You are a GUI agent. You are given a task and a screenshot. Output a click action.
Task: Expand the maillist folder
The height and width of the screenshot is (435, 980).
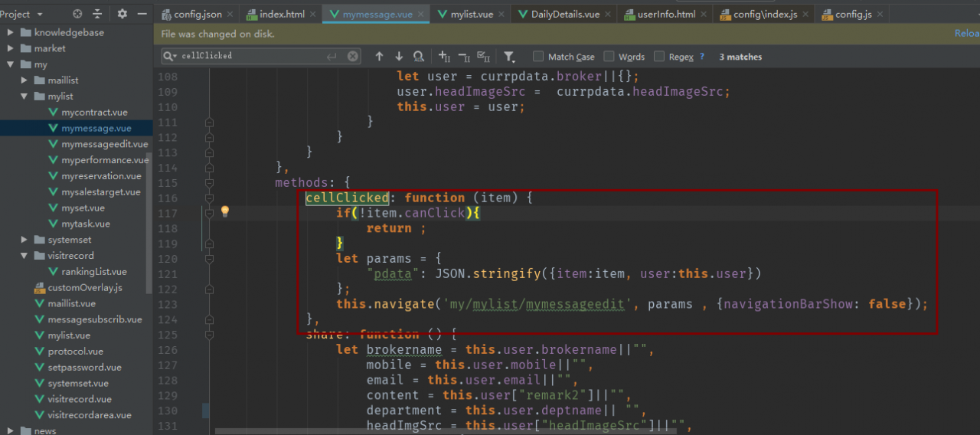(24, 80)
